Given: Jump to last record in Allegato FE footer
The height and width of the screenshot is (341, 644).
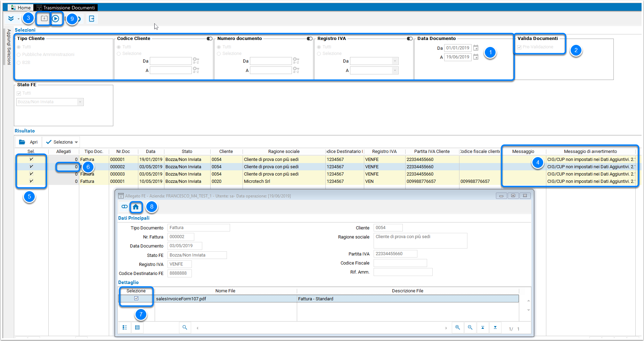Looking at the screenshot, I should tap(495, 327).
